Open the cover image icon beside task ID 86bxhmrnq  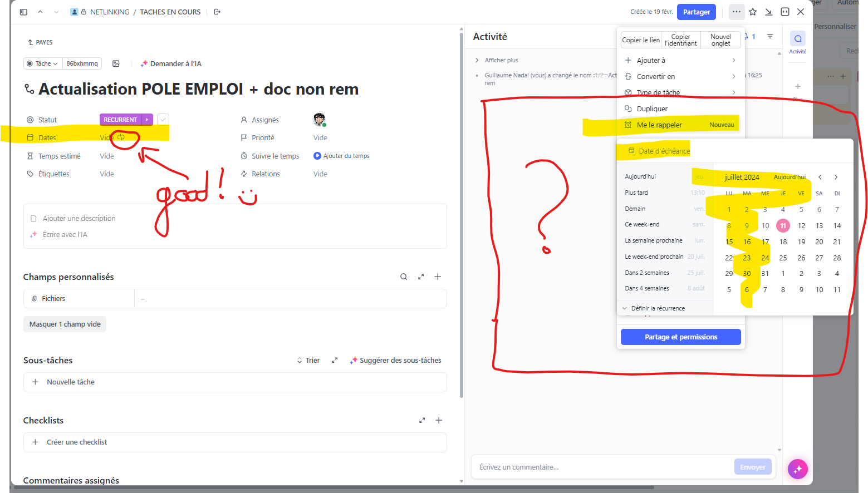(116, 63)
